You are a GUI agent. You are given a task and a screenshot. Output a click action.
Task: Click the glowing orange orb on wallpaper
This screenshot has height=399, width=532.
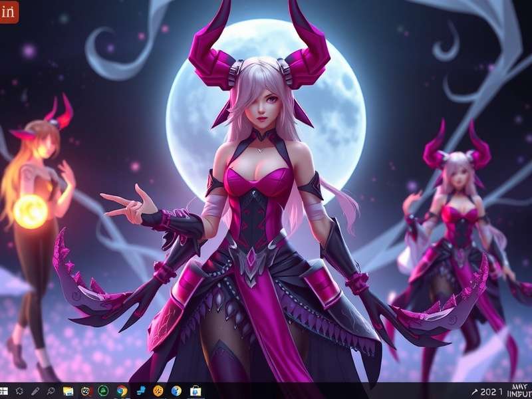(x=31, y=211)
